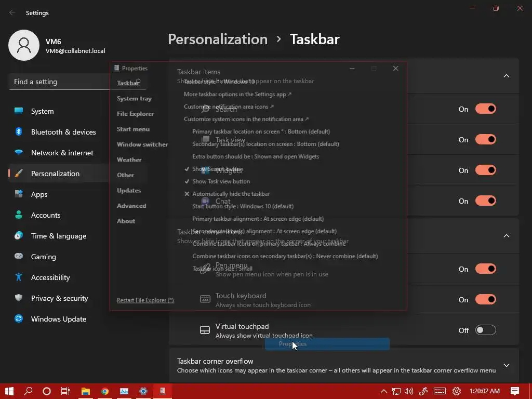This screenshot has height=399, width=532.
Task: Change Extra button should be option
Action: click(x=256, y=157)
